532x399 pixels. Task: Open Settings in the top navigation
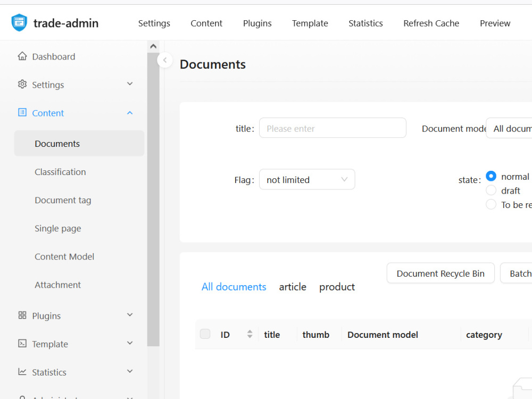[154, 23]
